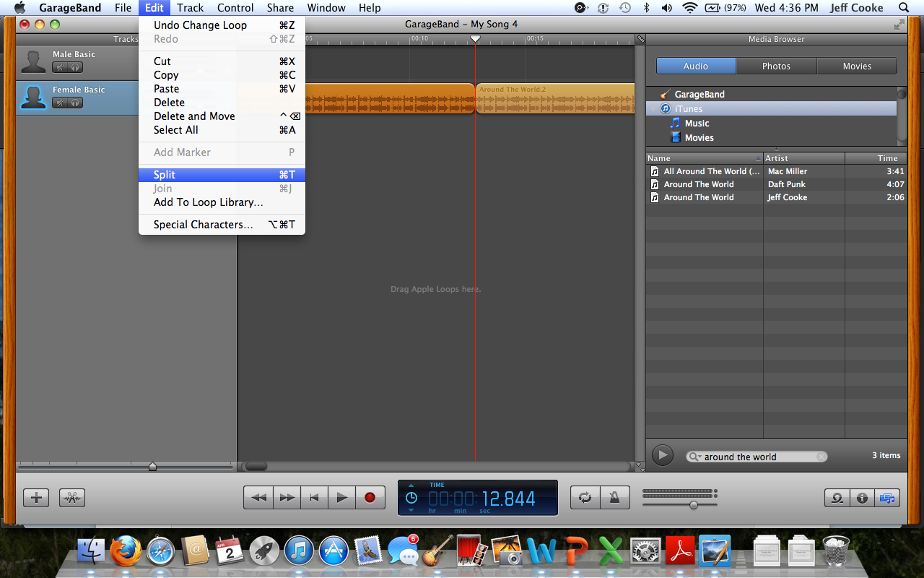Toggle the cycle region button
924x578 pixels.
tap(585, 497)
